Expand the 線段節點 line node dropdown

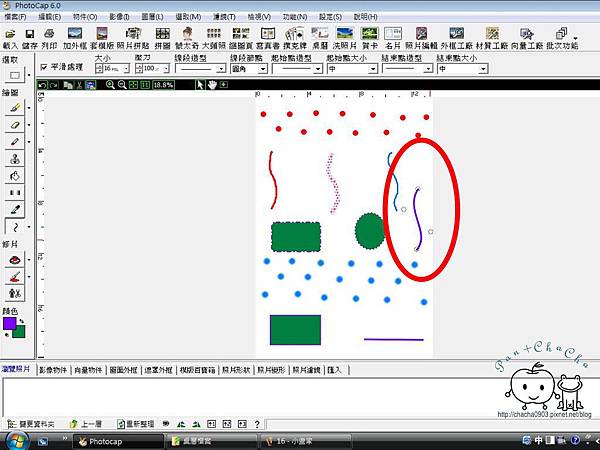pos(262,69)
